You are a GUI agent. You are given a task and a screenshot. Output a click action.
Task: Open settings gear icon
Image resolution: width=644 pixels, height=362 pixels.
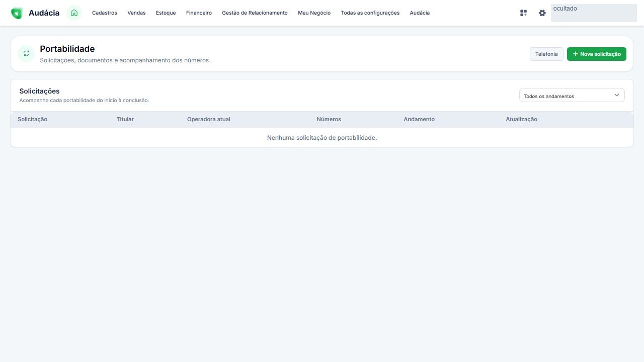[542, 13]
